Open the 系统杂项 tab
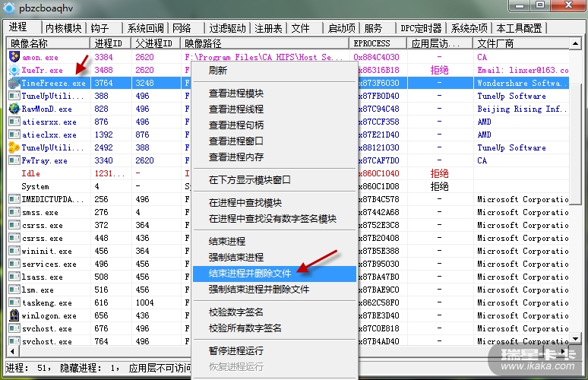 tap(469, 28)
